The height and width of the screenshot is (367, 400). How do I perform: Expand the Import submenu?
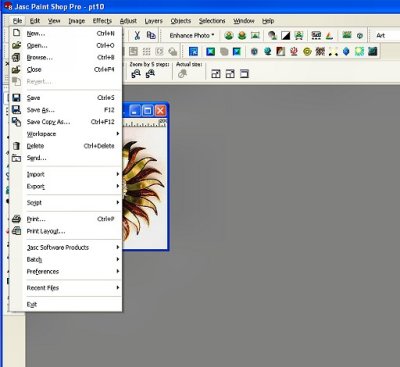coord(66,174)
